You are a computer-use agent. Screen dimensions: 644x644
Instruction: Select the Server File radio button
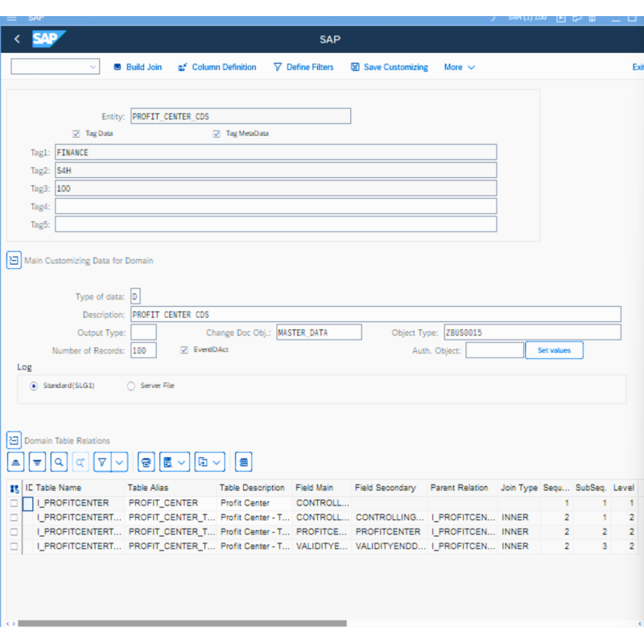coord(130,386)
